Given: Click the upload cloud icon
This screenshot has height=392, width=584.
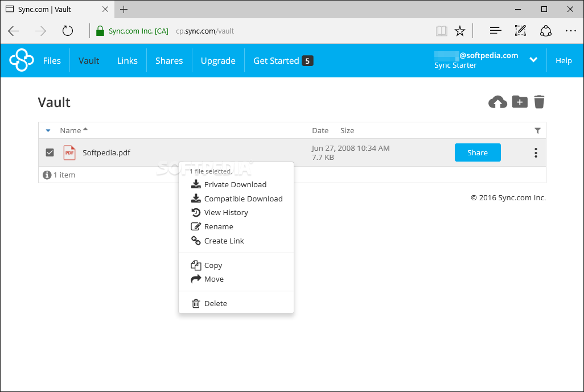Looking at the screenshot, I should 497,102.
